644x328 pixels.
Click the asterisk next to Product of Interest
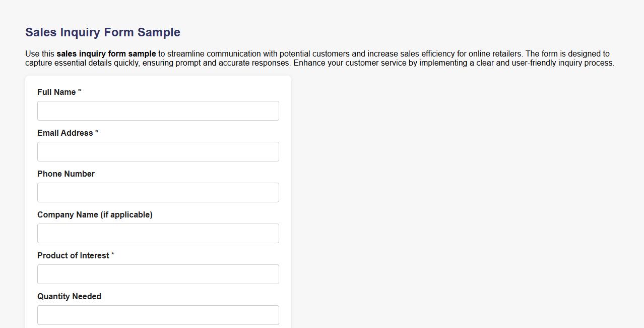[x=113, y=254]
